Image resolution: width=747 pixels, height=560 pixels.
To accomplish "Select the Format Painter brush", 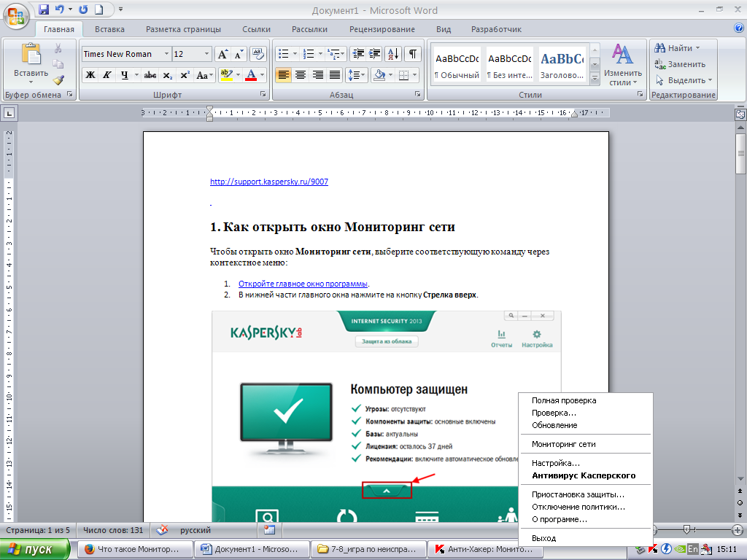I will coord(58,80).
